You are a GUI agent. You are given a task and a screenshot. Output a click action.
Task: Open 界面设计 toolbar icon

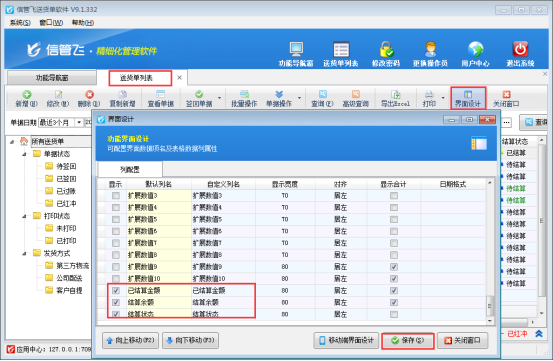point(468,94)
